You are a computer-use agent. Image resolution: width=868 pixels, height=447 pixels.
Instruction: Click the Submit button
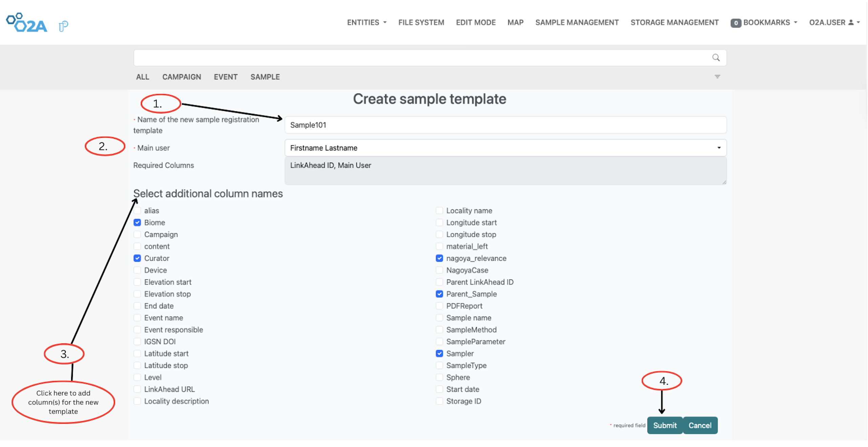tap(664, 425)
